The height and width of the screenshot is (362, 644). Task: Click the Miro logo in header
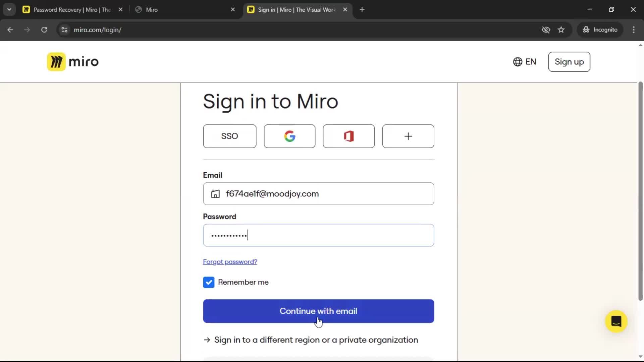point(73,62)
